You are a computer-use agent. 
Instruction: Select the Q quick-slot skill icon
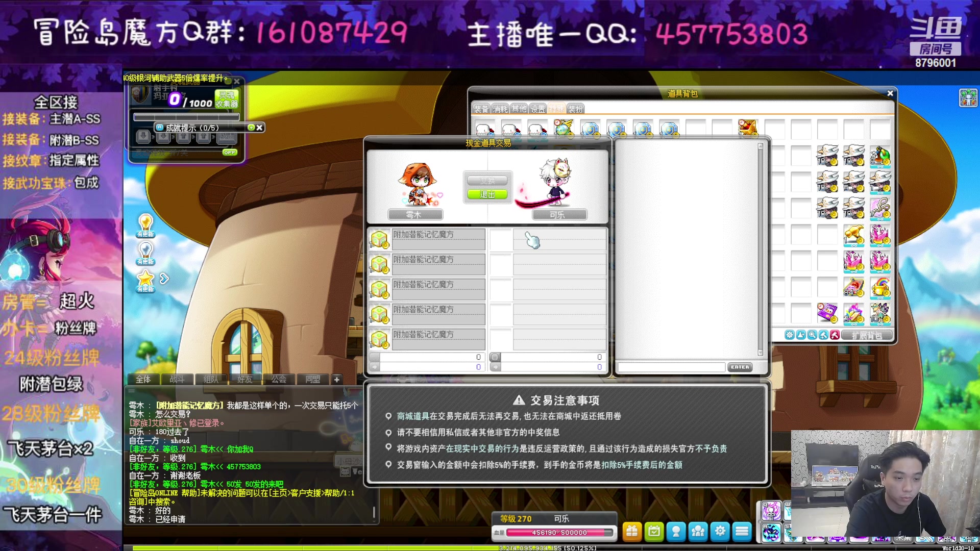(771, 510)
